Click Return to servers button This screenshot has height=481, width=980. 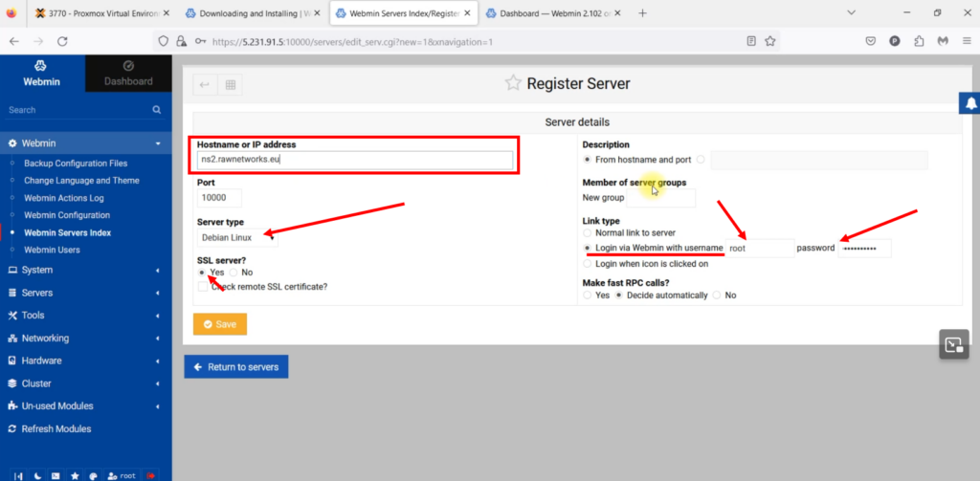235,366
